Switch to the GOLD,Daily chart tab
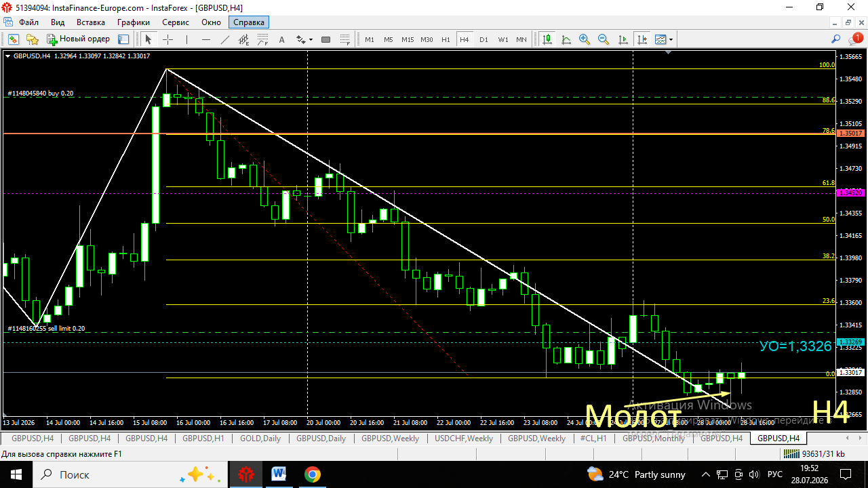868x488 pixels. pos(260,439)
